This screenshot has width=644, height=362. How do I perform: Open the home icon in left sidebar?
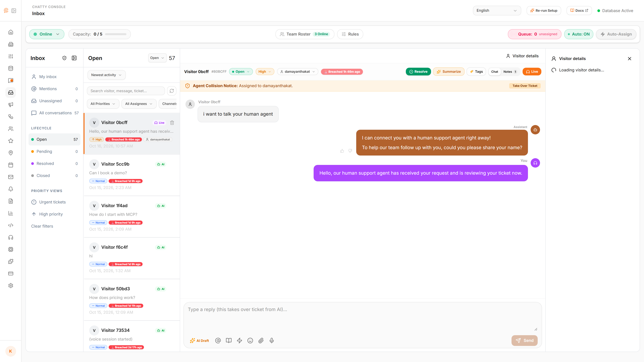(11, 32)
